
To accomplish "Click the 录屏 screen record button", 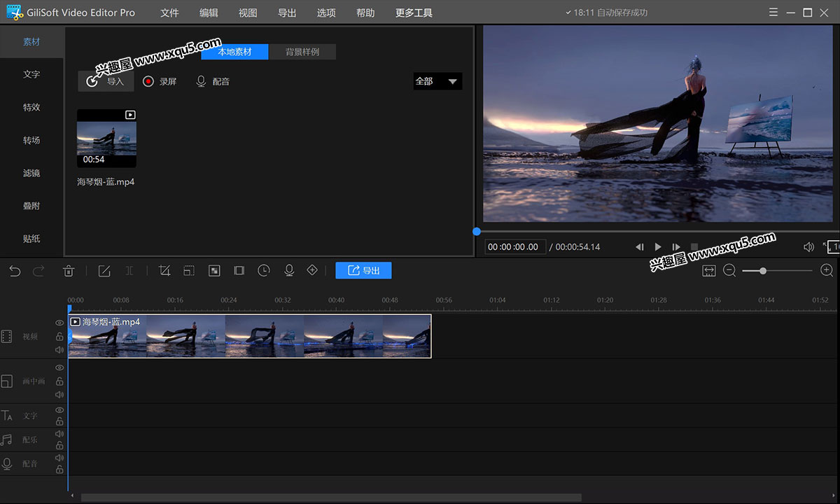I will coord(160,81).
